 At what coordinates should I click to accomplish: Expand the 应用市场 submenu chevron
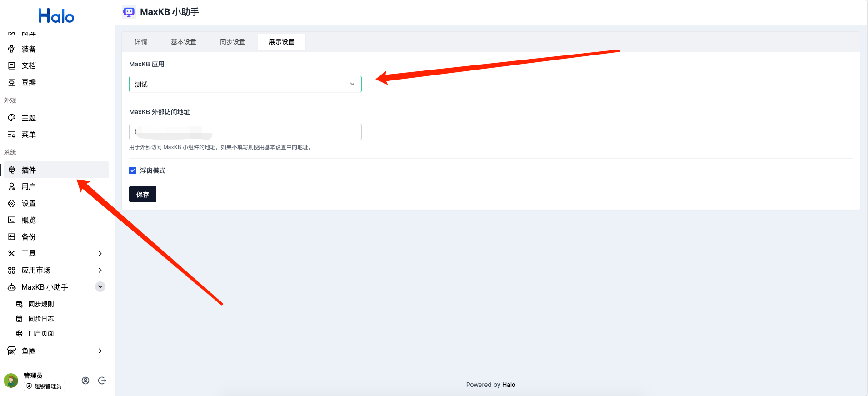100,270
